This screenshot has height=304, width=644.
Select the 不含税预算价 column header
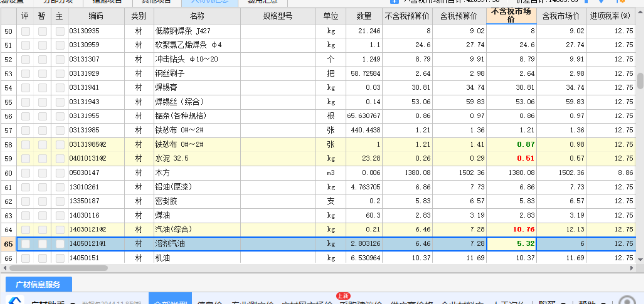(407, 16)
